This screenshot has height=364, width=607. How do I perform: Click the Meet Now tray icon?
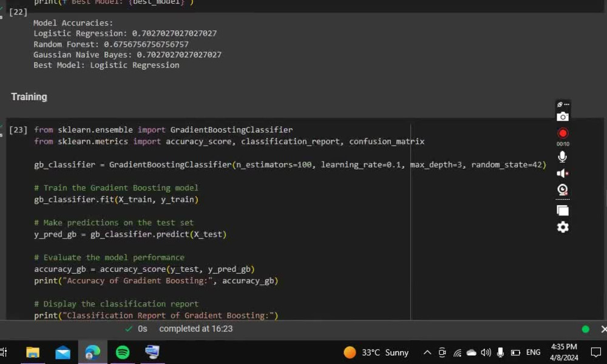pos(442,352)
